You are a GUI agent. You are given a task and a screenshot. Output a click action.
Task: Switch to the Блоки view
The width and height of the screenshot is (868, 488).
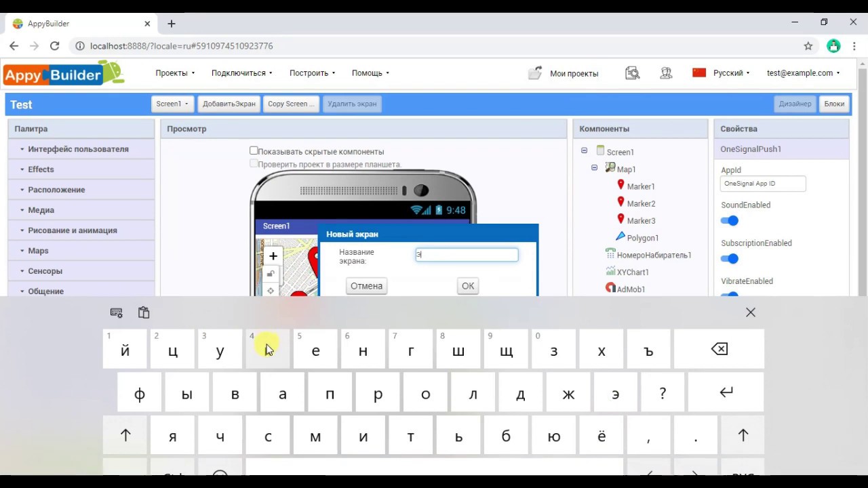pos(834,104)
